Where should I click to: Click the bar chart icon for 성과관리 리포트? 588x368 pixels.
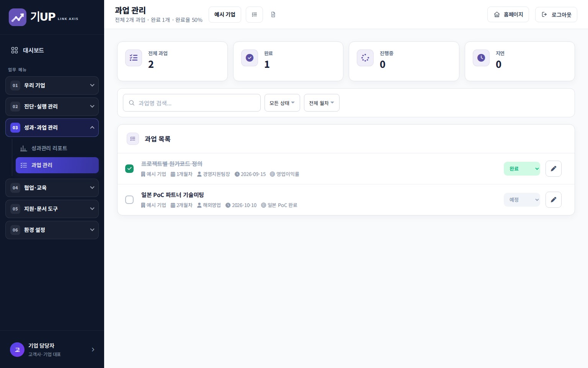(x=24, y=148)
